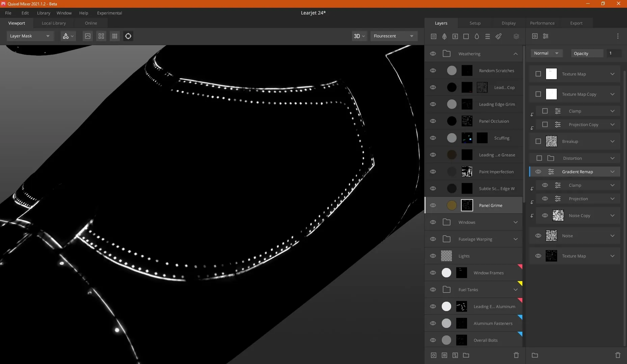This screenshot has width=627, height=364.
Task: Toggle visibility of the Lights layer
Action: point(433,256)
